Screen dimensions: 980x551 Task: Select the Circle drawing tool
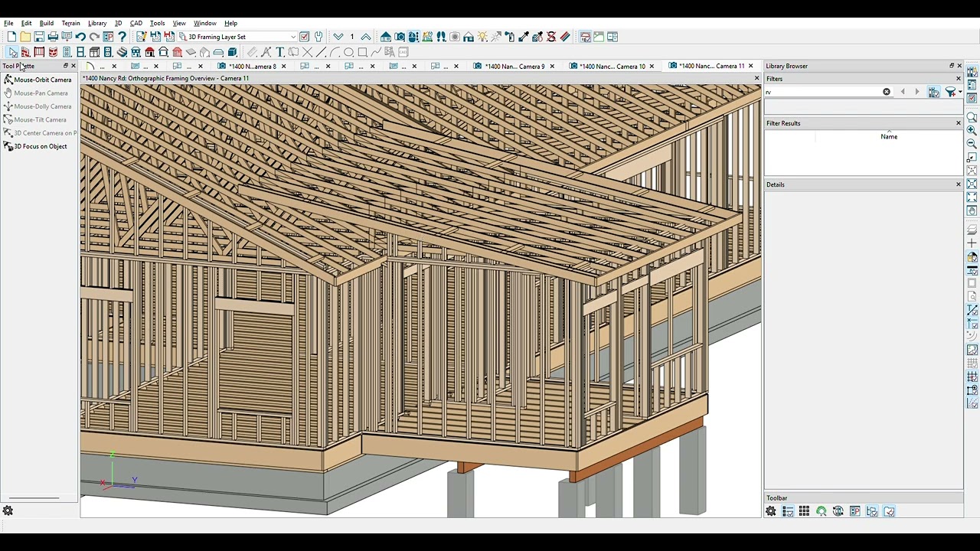coord(348,52)
